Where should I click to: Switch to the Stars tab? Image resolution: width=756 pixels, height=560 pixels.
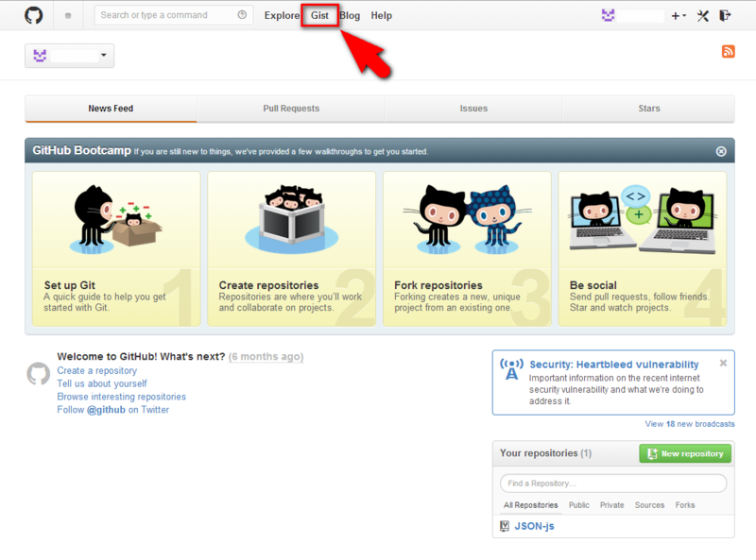click(x=649, y=109)
